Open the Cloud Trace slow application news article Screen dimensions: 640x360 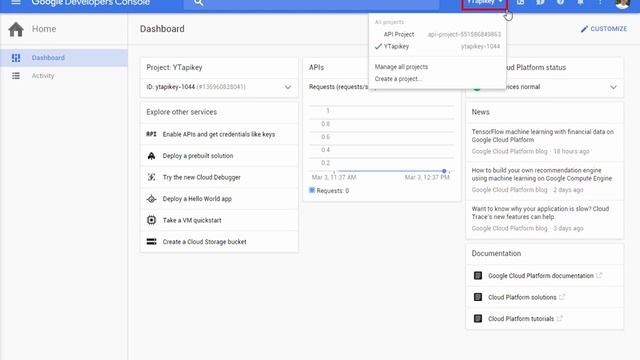(x=540, y=213)
